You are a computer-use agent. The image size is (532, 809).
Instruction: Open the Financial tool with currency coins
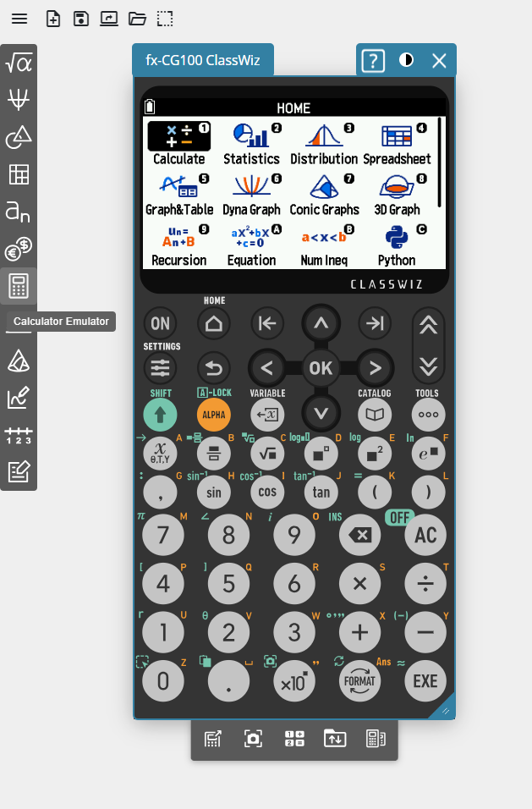(x=19, y=249)
